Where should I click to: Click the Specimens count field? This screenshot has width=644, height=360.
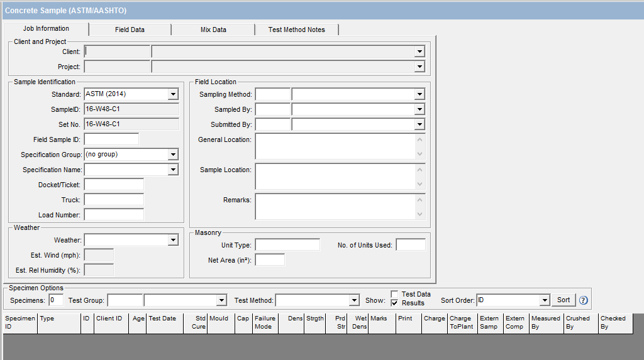point(56,300)
